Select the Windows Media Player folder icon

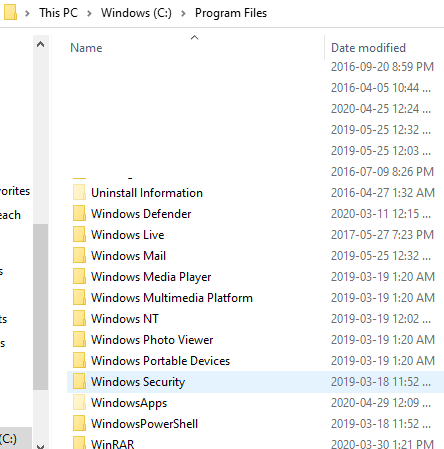(x=79, y=276)
